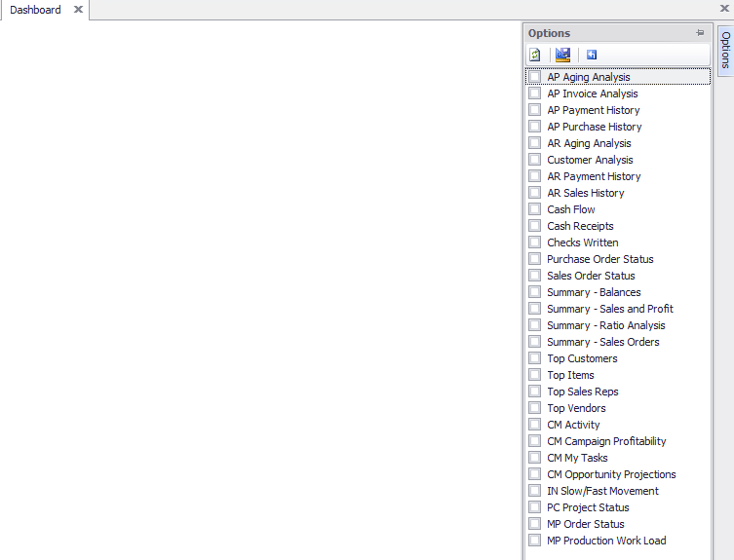Close the Dashboard tab with its X
This screenshot has height=560, width=734.
[x=78, y=10]
